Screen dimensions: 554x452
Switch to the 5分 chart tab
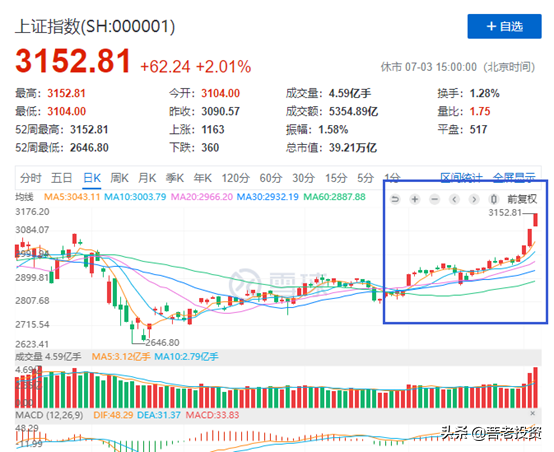365,178
